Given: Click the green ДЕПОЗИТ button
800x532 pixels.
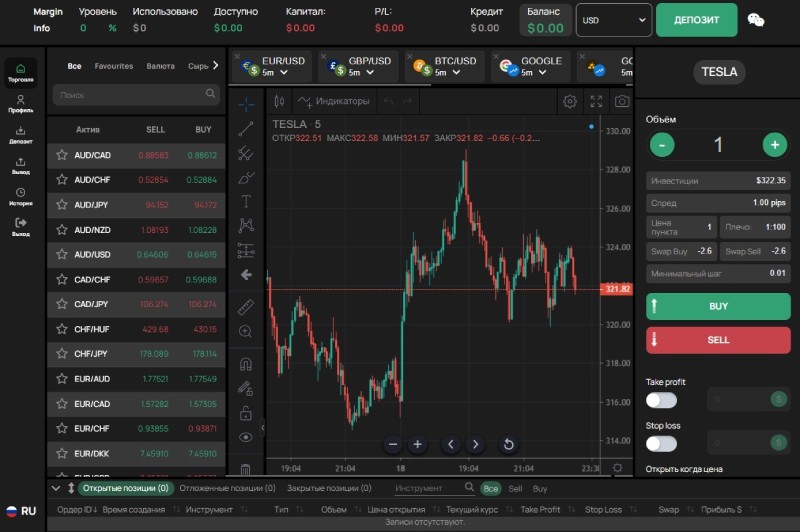Looking at the screenshot, I should coord(696,20).
